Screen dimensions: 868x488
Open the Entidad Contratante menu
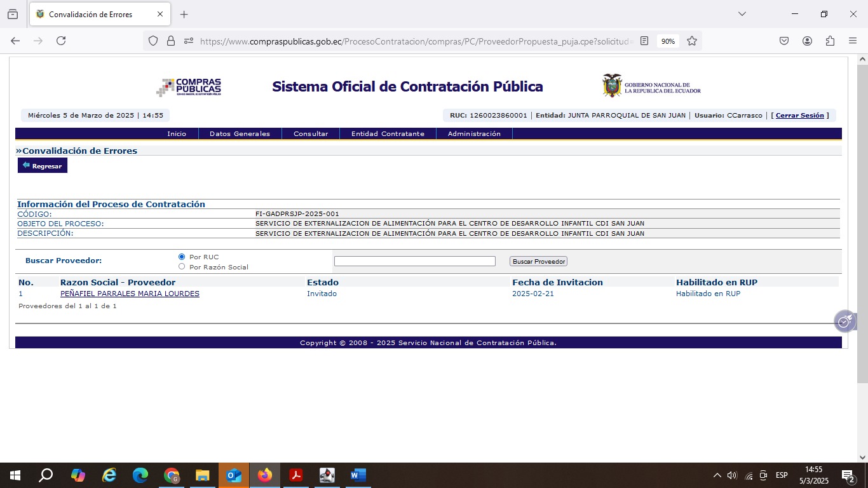tap(388, 134)
